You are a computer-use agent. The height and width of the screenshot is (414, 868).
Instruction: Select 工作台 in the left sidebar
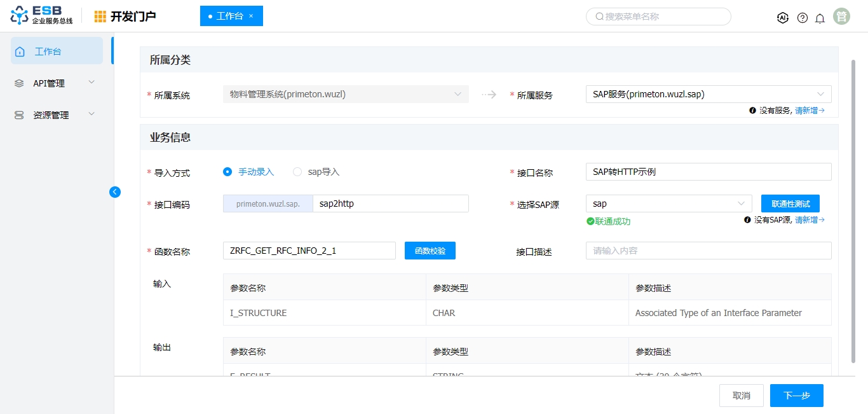pyautogui.click(x=57, y=51)
